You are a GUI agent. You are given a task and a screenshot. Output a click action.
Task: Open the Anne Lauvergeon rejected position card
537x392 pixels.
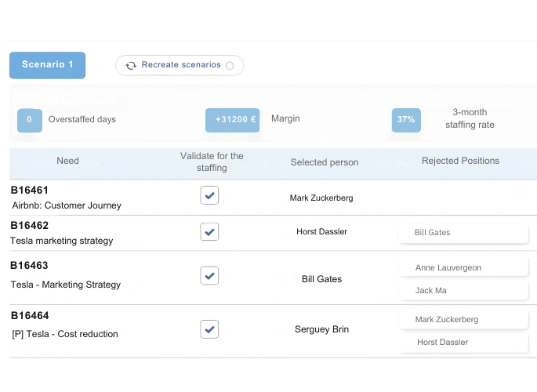click(x=463, y=268)
